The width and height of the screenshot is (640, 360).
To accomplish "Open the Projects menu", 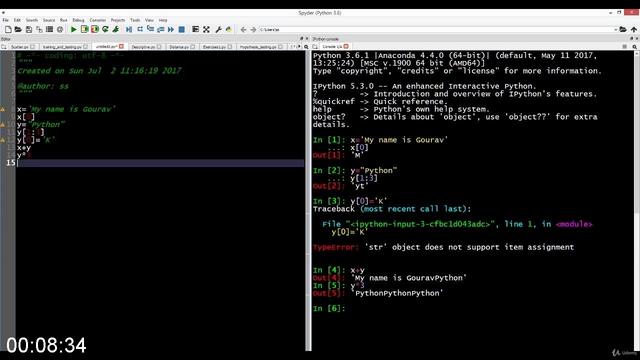I will click(118, 20).
